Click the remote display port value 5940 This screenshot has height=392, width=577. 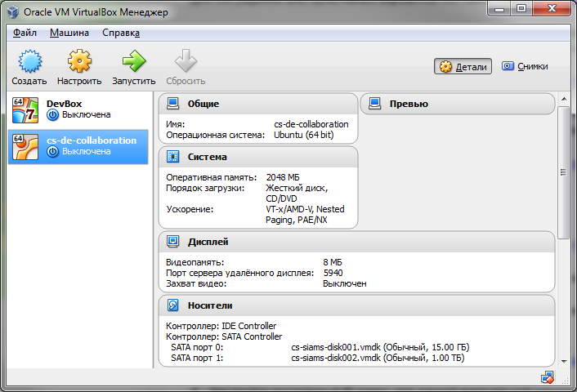[333, 273]
